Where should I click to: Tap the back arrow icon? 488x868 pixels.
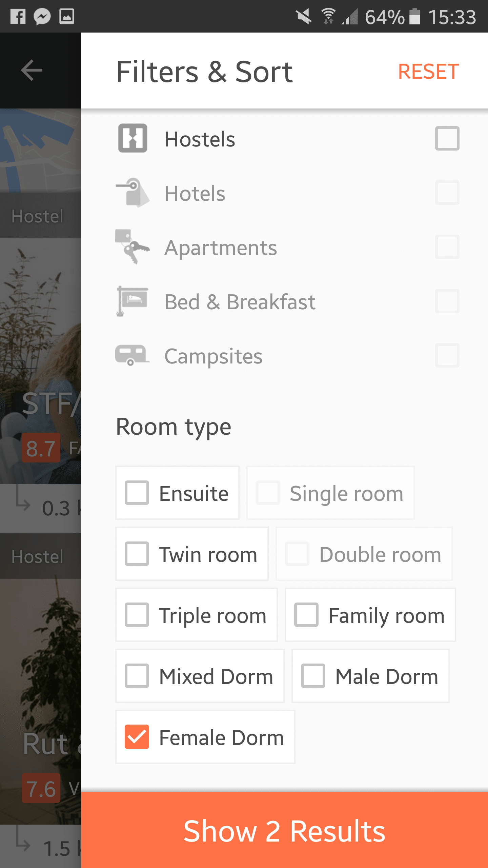click(x=32, y=71)
